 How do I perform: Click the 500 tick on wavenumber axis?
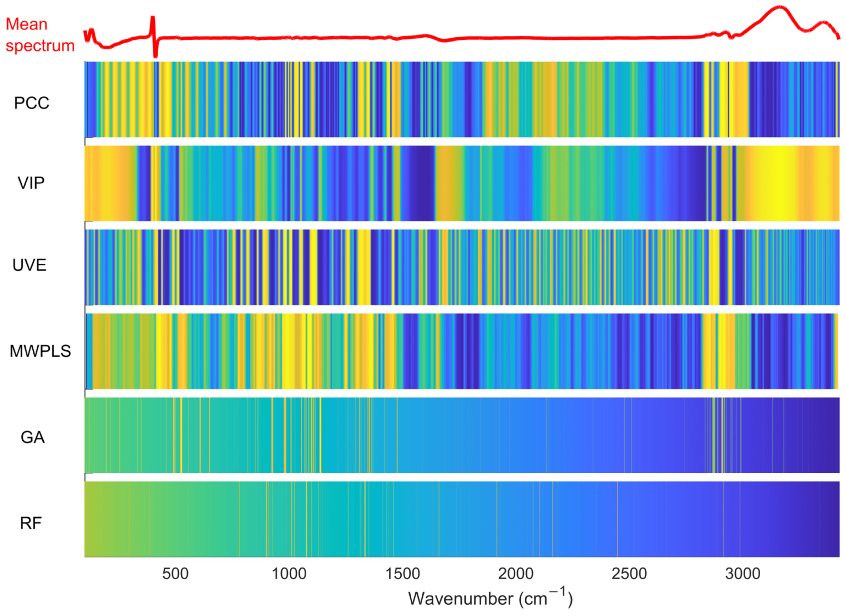click(175, 574)
